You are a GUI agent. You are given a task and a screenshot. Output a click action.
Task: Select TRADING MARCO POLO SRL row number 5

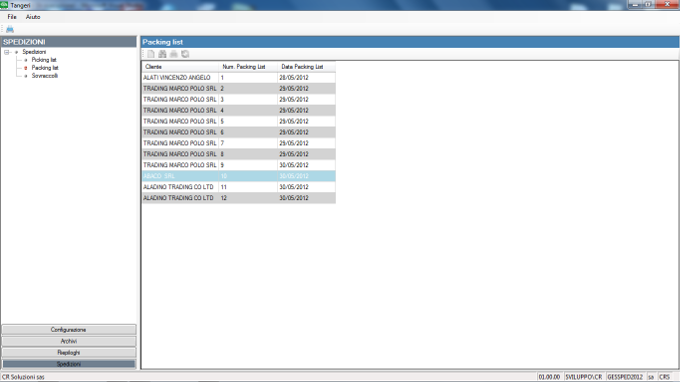click(x=239, y=121)
